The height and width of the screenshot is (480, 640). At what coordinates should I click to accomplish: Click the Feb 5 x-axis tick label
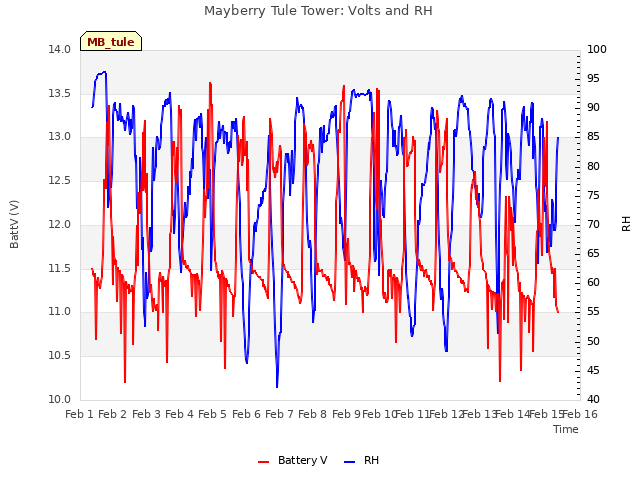pos(212,414)
